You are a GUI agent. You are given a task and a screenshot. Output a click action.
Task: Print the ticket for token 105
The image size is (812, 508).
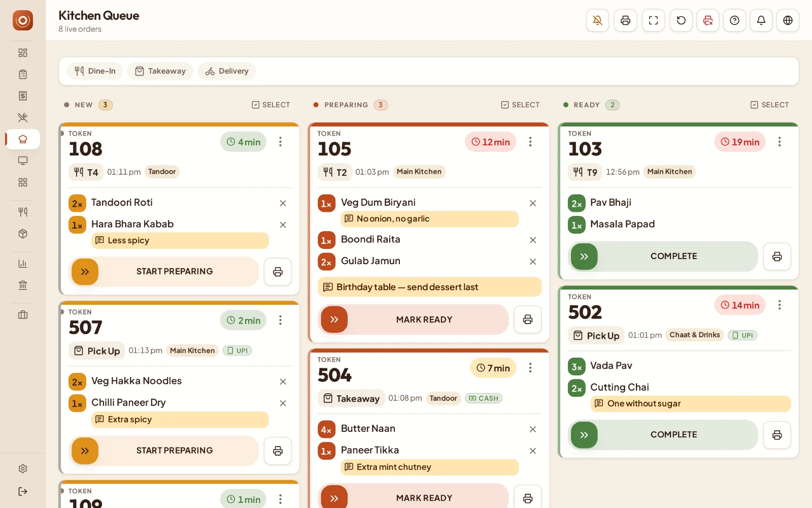[x=528, y=320]
